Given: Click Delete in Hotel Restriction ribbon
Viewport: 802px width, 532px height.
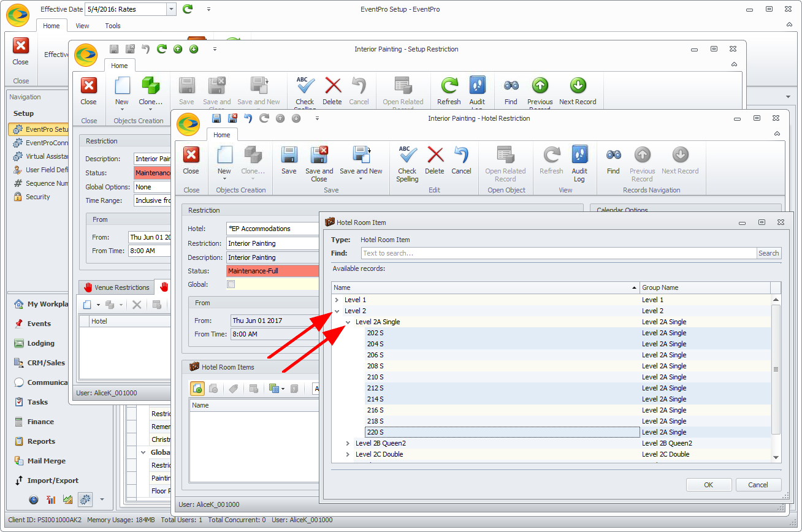Looking at the screenshot, I should tap(434, 161).
